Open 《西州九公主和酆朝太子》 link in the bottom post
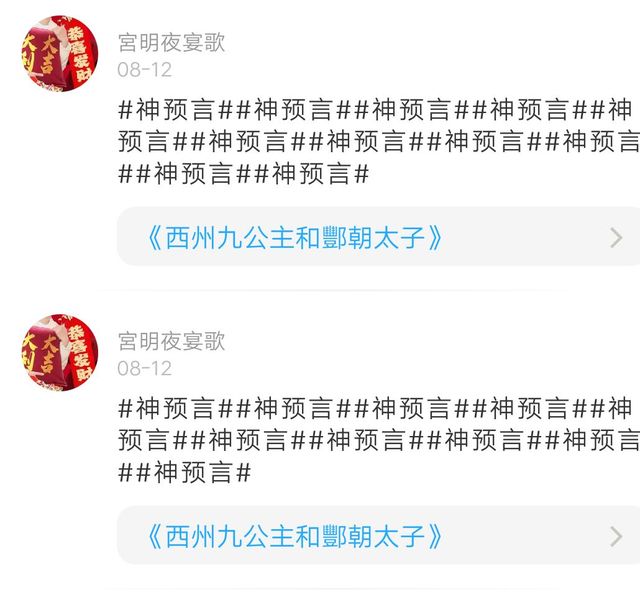 pyautogui.click(x=294, y=536)
